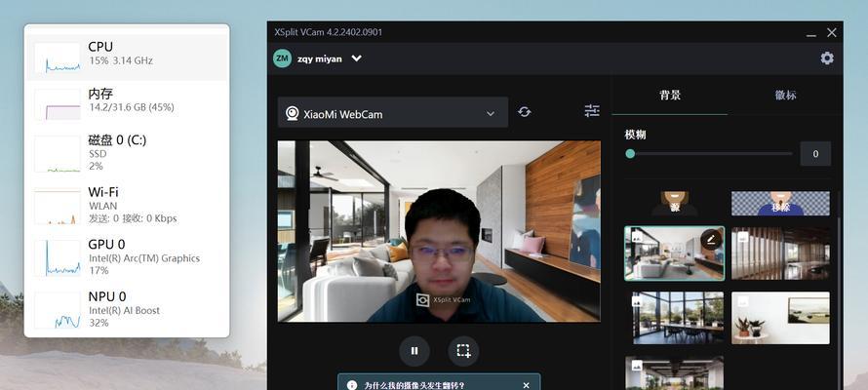The width and height of the screenshot is (868, 390).
Task: Choose the wooden slat interior background
Action: (x=780, y=253)
